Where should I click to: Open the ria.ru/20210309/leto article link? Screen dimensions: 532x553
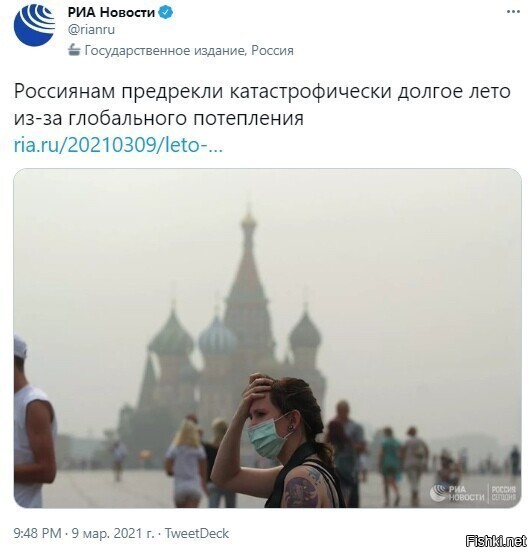pos(118,144)
